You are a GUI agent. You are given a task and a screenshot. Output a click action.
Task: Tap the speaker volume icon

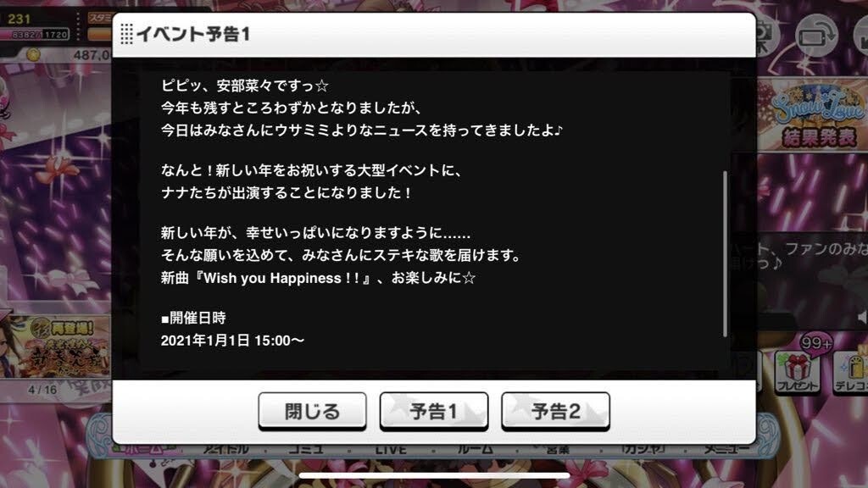click(862, 317)
